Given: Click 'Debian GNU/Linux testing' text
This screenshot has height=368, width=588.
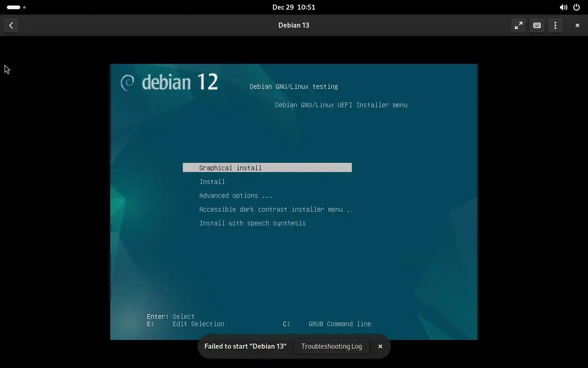Looking at the screenshot, I should click(294, 86).
